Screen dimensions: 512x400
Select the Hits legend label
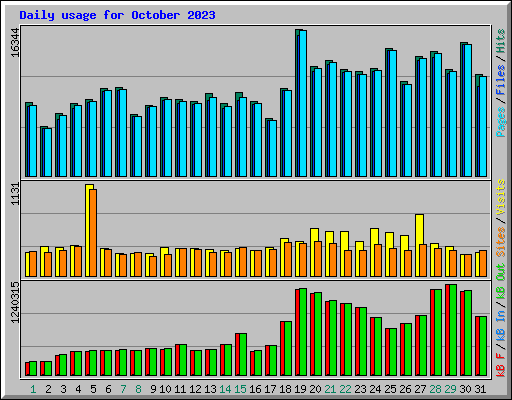tap(501, 41)
